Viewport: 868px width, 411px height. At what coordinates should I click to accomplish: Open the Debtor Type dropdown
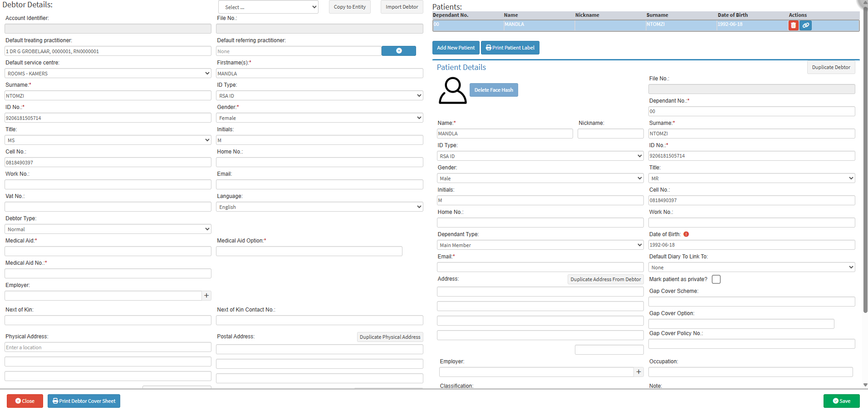(108, 229)
